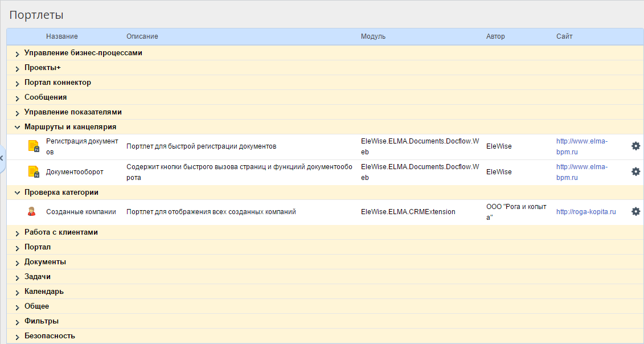Collapse the left sidebar panel arrow

point(2,158)
